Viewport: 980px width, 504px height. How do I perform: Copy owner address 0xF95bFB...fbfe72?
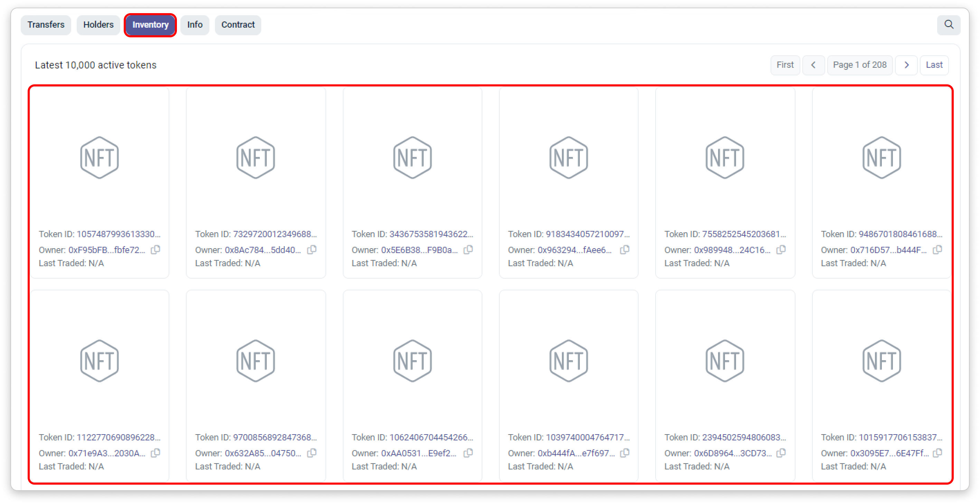click(x=155, y=250)
